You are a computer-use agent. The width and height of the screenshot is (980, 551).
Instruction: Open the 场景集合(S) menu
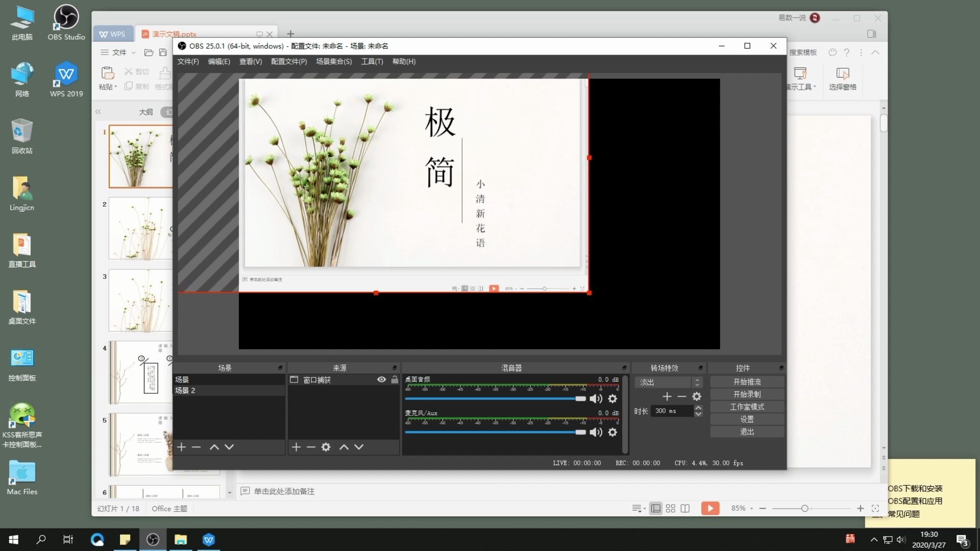334,61
